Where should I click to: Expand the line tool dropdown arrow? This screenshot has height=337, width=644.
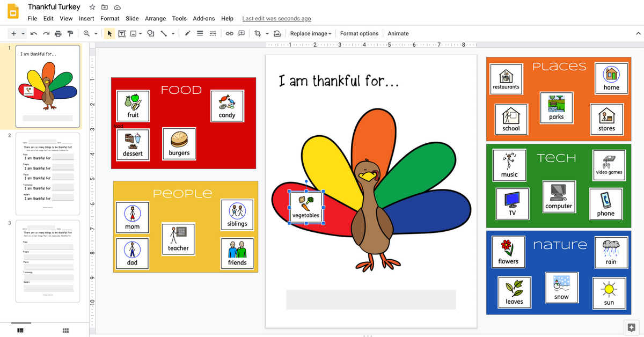point(173,33)
